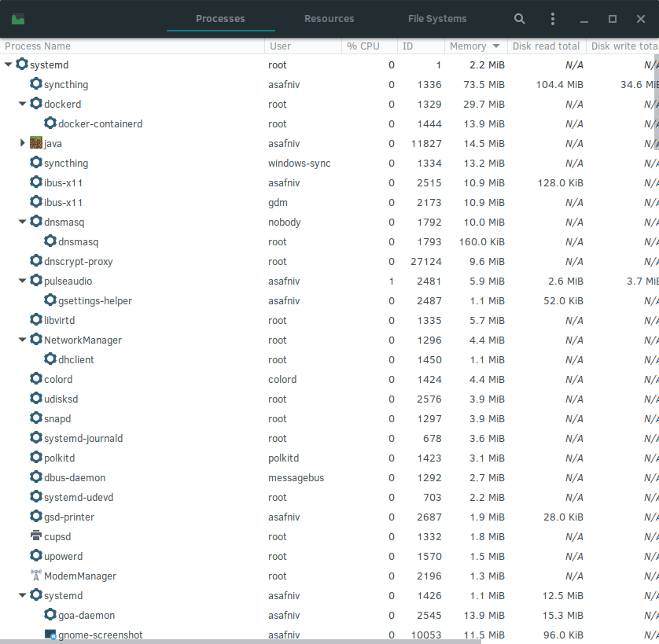Click the gear icon beside dhclient
Viewport: 659px width, 644px height.
coord(50,359)
